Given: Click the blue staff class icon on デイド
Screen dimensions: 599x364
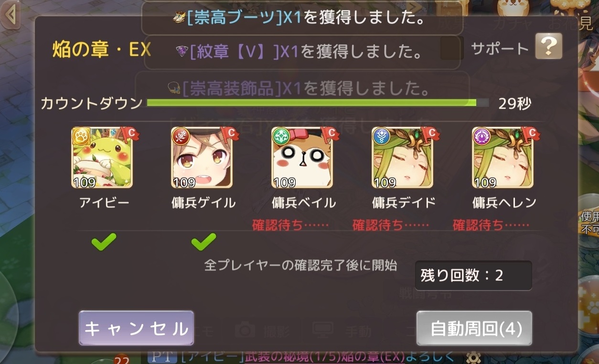Looking at the screenshot, I should 381,136.
